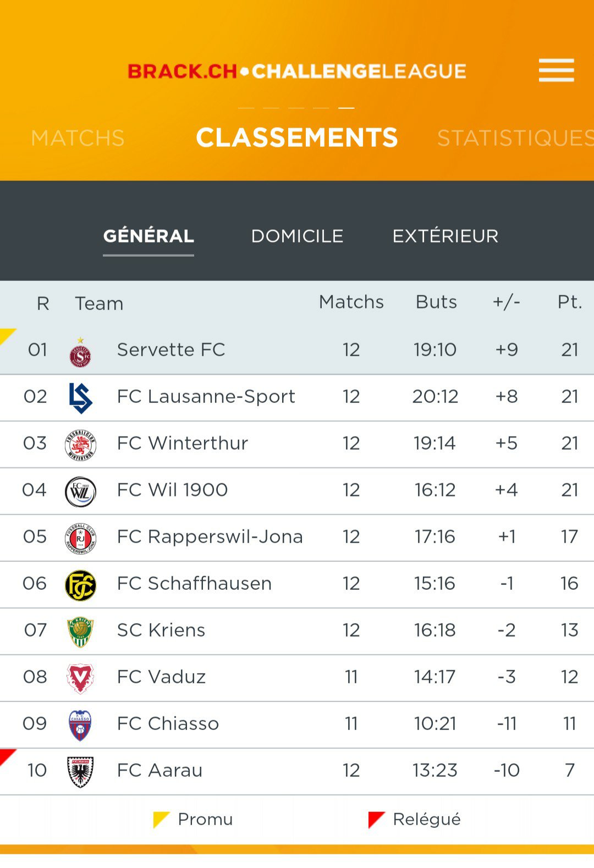594x868 pixels.
Task: Select the Général standings view
Action: (148, 236)
